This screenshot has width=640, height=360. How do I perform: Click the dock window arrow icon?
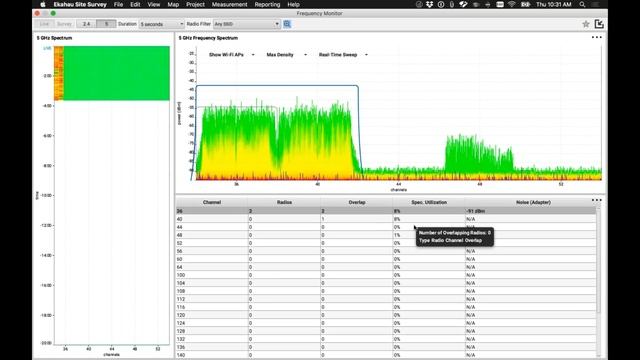click(599, 24)
